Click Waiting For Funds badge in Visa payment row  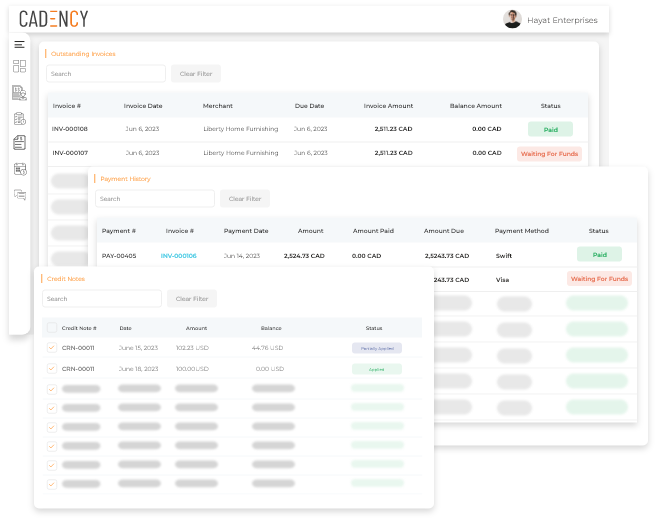point(599,279)
